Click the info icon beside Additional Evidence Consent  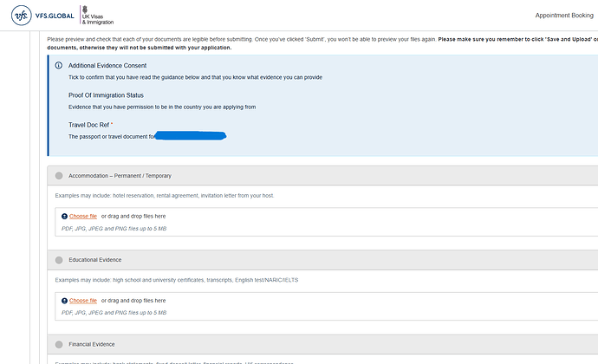pos(58,66)
